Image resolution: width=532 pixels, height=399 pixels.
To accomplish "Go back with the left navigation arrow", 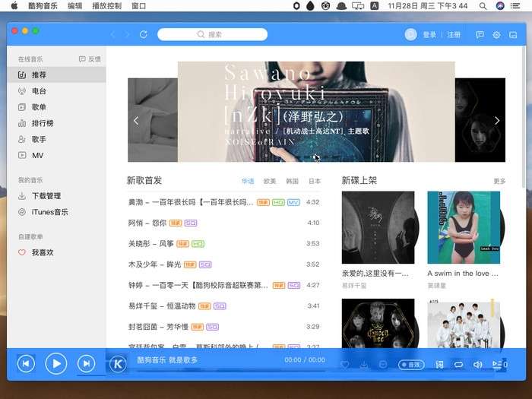I will point(113,34).
